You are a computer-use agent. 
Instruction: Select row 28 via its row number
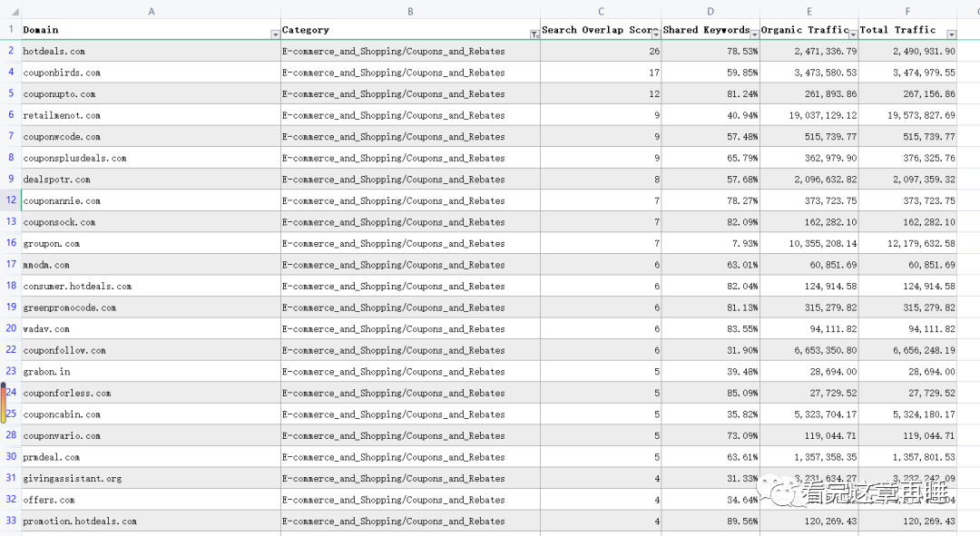11,434
